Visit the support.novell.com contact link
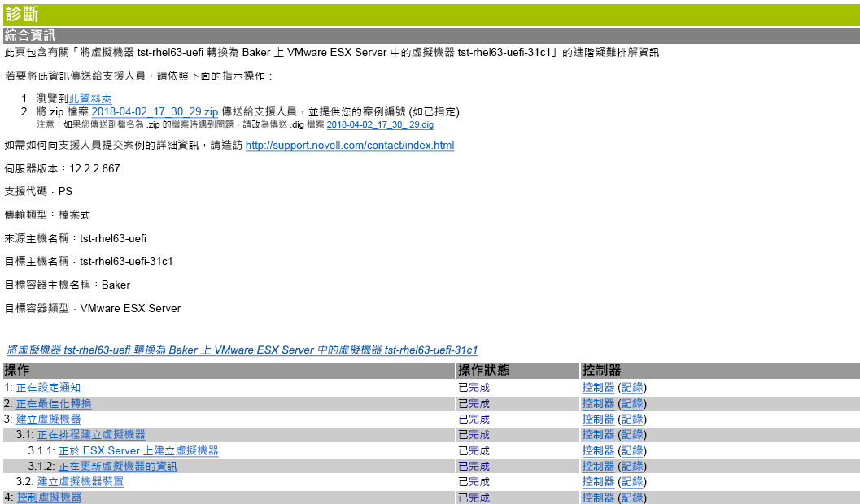The width and height of the screenshot is (860, 504). [349, 146]
